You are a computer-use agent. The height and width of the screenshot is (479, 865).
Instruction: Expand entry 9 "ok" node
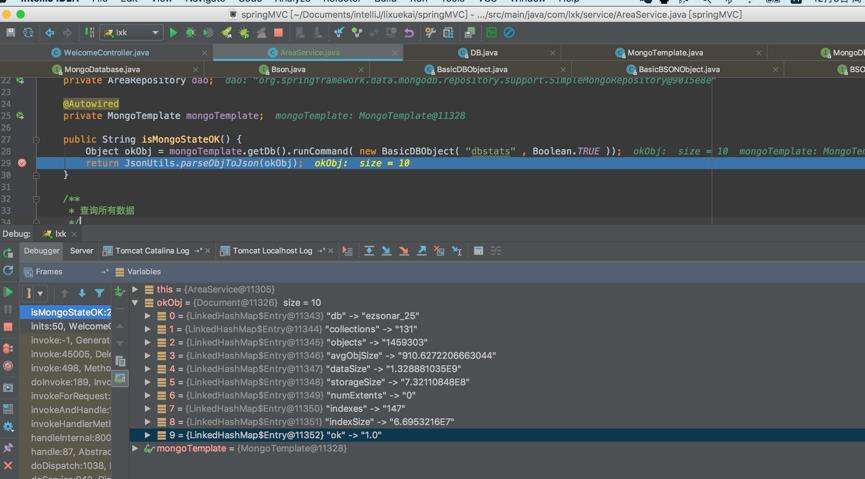point(148,435)
